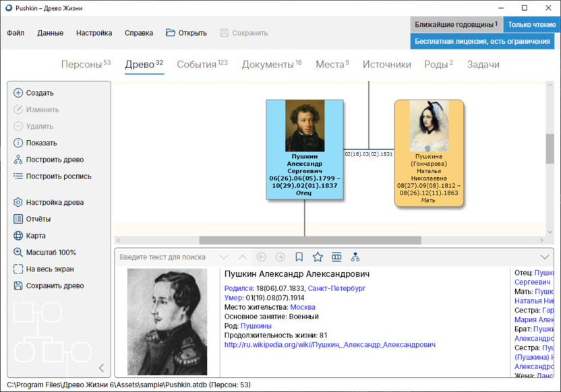
Task: Switch to the Задачи tab
Action: (483, 64)
